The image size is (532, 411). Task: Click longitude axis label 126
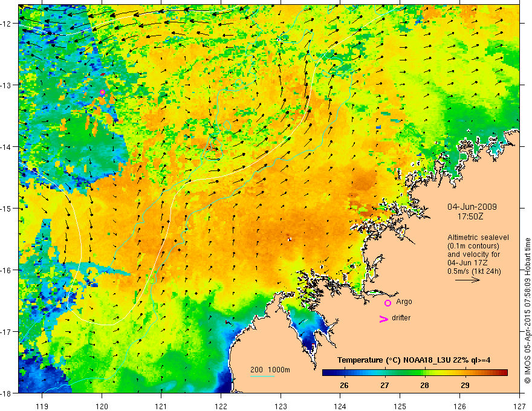tap(459, 406)
